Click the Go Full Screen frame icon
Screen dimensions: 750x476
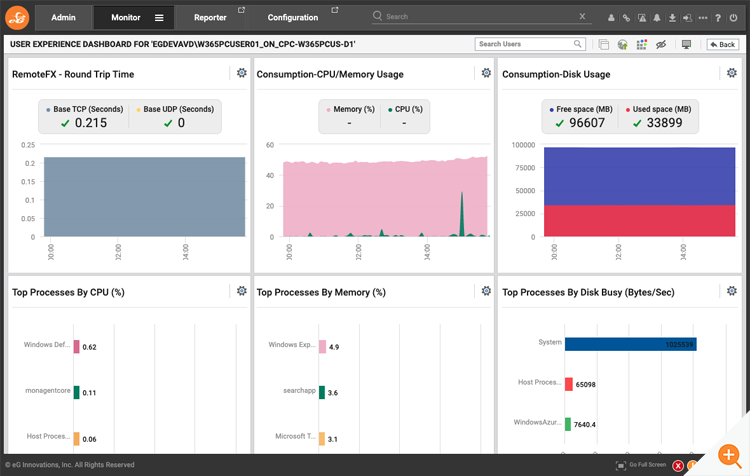click(621, 465)
